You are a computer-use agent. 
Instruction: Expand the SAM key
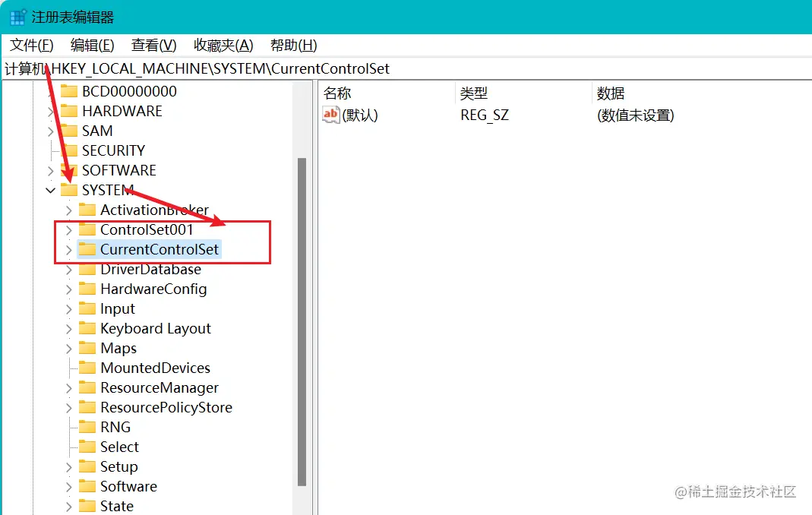(x=50, y=131)
